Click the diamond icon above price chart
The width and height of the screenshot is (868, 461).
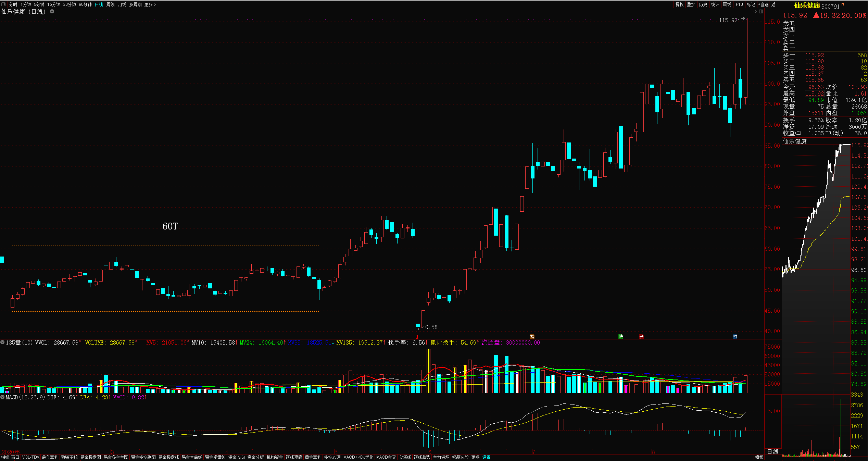[x=755, y=11]
